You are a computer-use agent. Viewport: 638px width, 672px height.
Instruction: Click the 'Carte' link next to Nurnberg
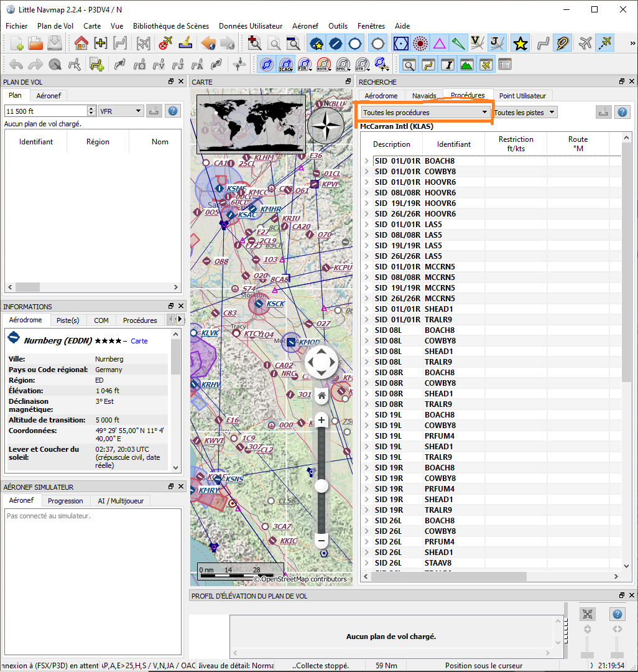coord(139,341)
